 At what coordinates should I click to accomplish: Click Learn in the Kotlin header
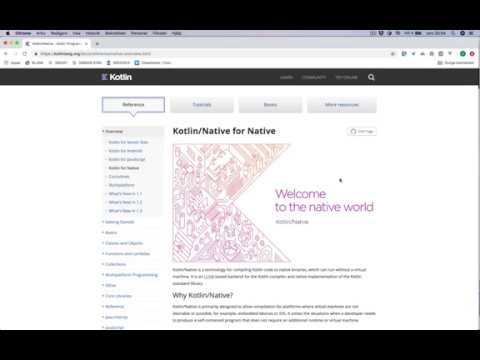(x=286, y=77)
